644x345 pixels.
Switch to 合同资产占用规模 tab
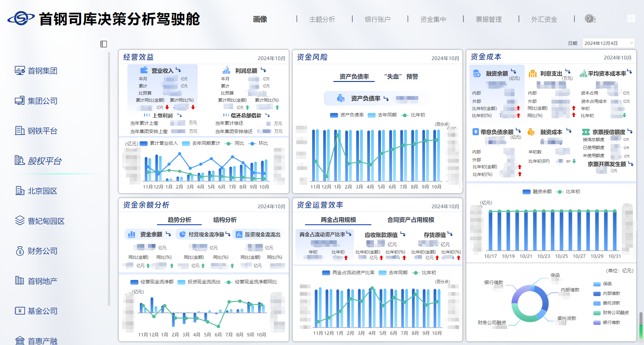(x=411, y=220)
